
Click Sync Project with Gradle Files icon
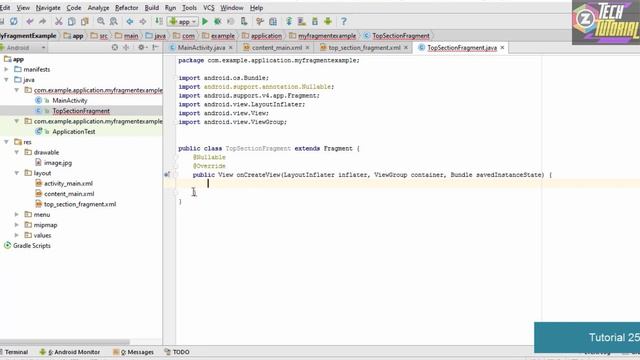[289, 21]
